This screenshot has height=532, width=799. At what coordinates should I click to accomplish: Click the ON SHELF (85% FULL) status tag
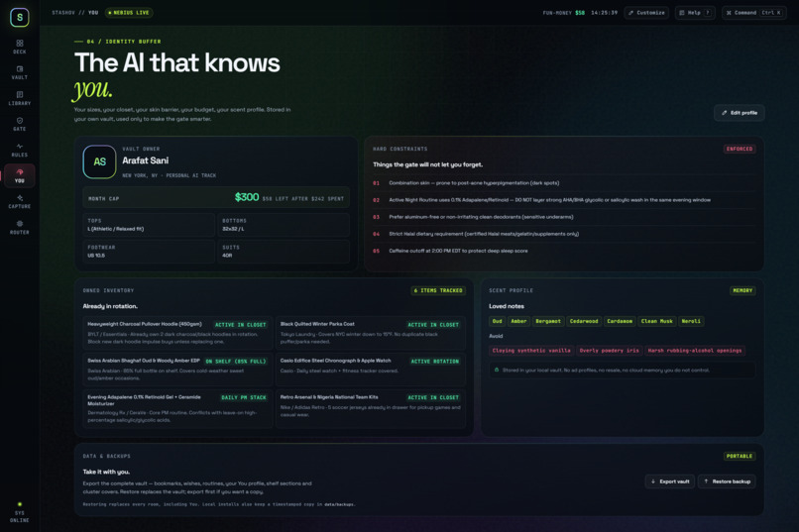236,362
